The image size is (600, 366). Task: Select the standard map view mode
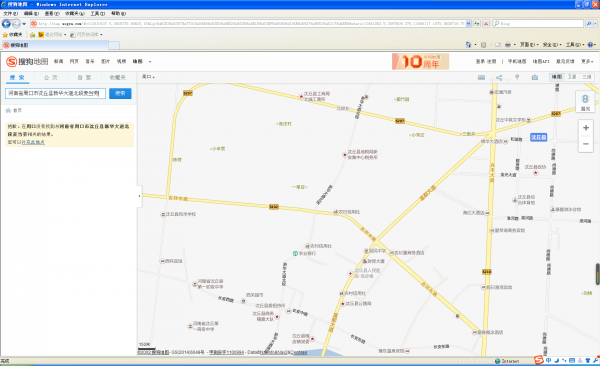click(x=557, y=77)
